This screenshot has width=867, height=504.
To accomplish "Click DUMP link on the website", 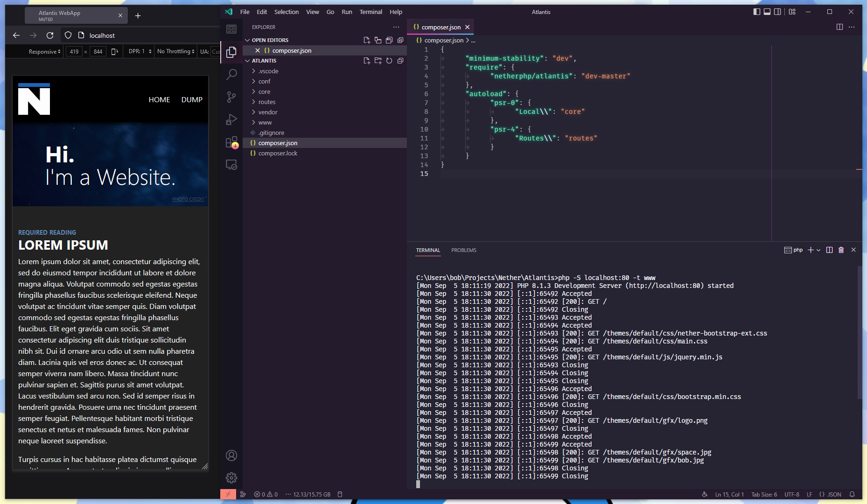I will (192, 100).
